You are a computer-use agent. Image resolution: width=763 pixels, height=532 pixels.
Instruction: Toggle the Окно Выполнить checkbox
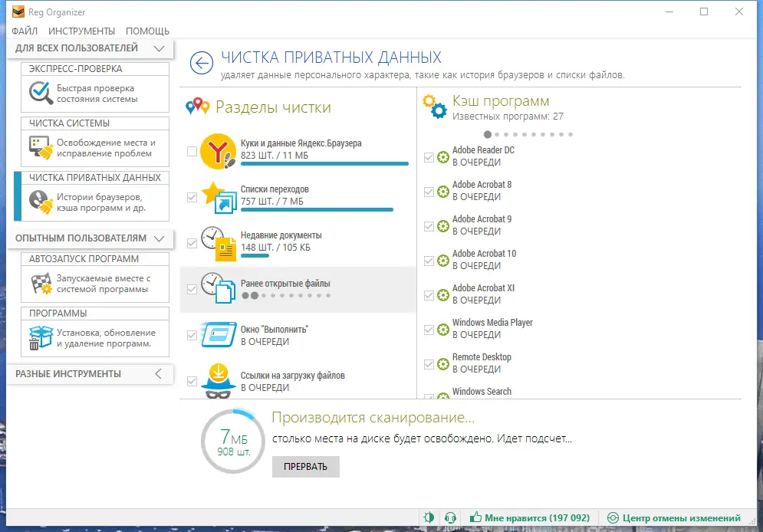[x=192, y=335]
